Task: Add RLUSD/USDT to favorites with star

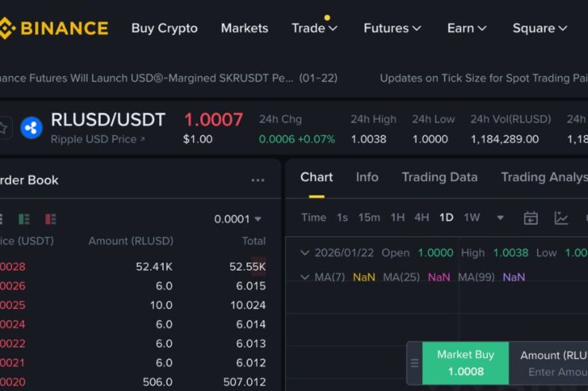Action: 4,127
